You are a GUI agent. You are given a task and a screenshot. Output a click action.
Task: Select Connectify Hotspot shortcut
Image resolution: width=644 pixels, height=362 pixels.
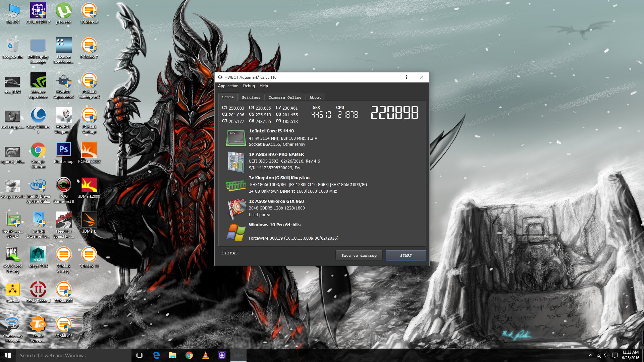tap(13, 330)
